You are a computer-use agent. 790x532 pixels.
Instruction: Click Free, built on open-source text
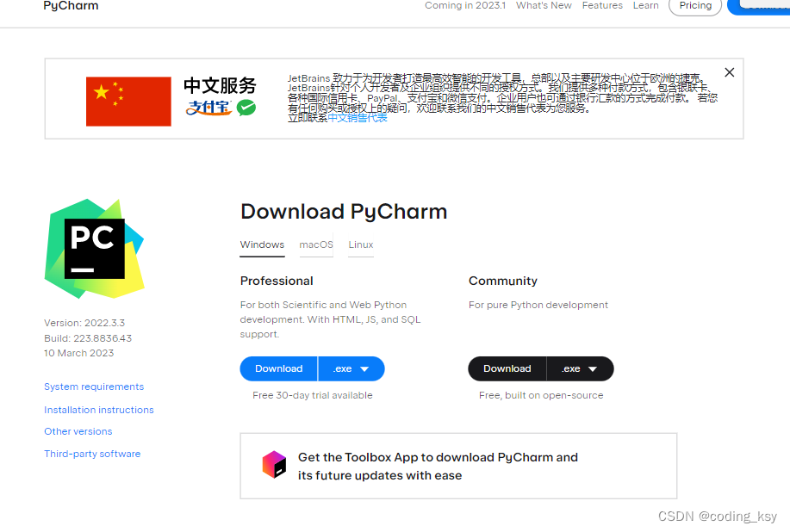(541, 395)
